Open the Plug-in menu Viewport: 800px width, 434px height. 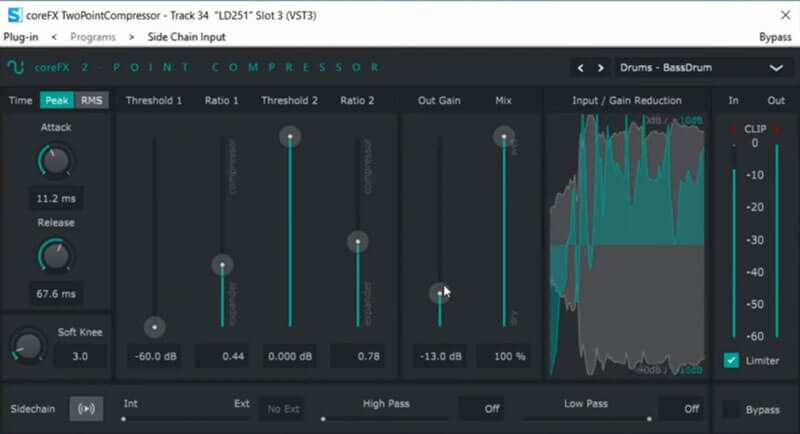(21, 37)
